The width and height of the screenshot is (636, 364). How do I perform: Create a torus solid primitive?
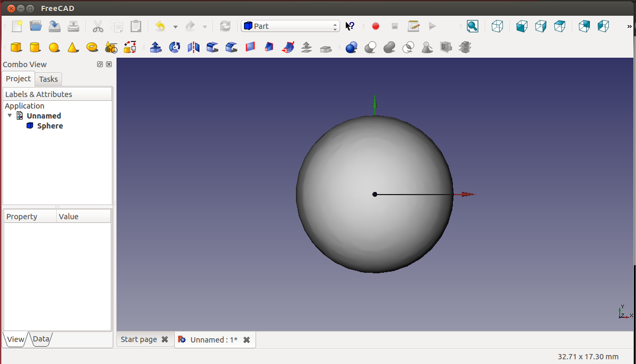(x=92, y=48)
